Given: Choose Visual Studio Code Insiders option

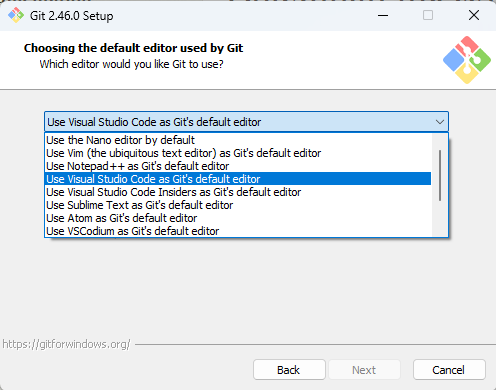Looking at the screenshot, I should click(x=238, y=192).
